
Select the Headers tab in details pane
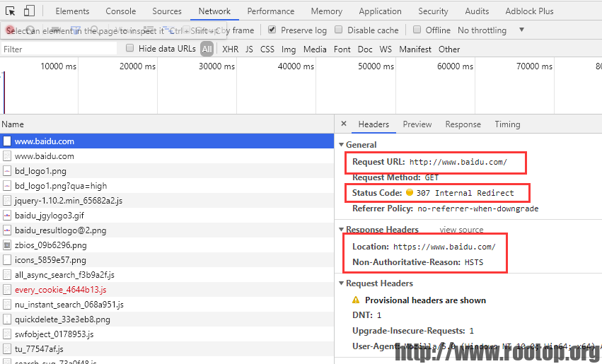point(374,124)
